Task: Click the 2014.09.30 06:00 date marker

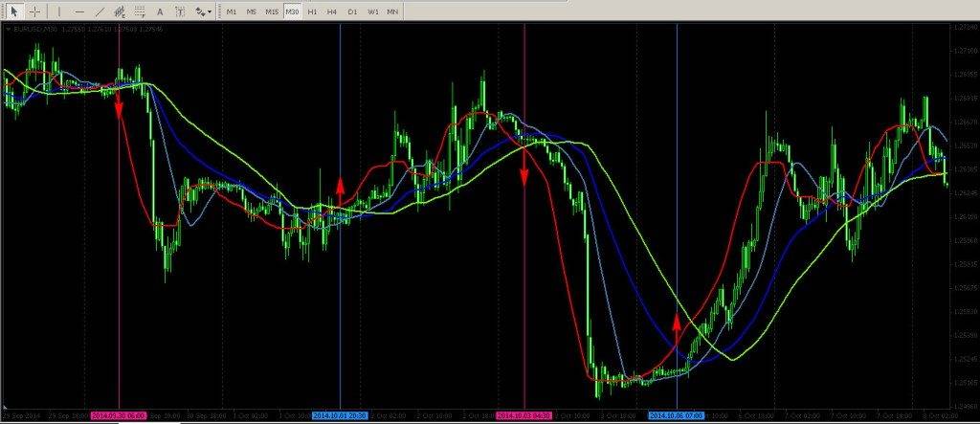Action: [119, 415]
